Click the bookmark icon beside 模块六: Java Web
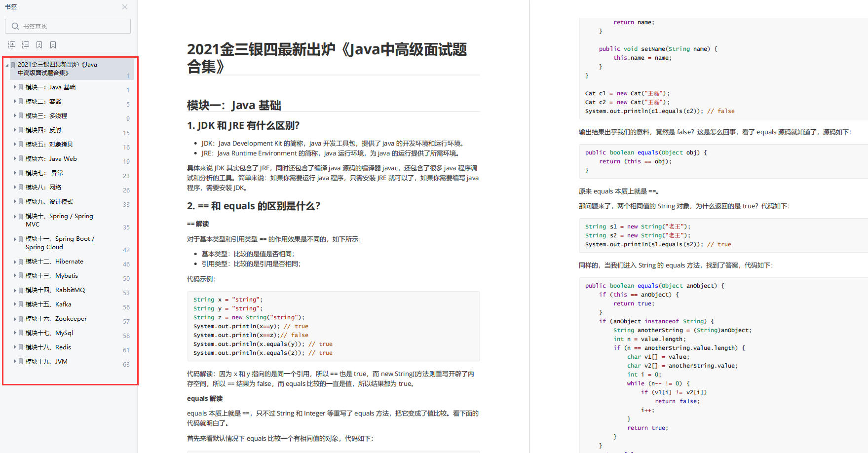Viewport: 868px width, 453px height. click(21, 158)
